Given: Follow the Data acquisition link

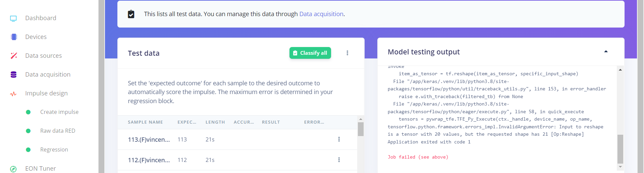Looking at the screenshot, I should pos(321,14).
